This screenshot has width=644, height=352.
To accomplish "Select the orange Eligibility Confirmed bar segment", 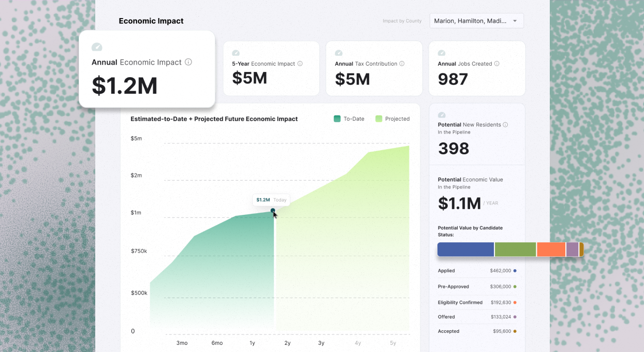I will 551,250.
